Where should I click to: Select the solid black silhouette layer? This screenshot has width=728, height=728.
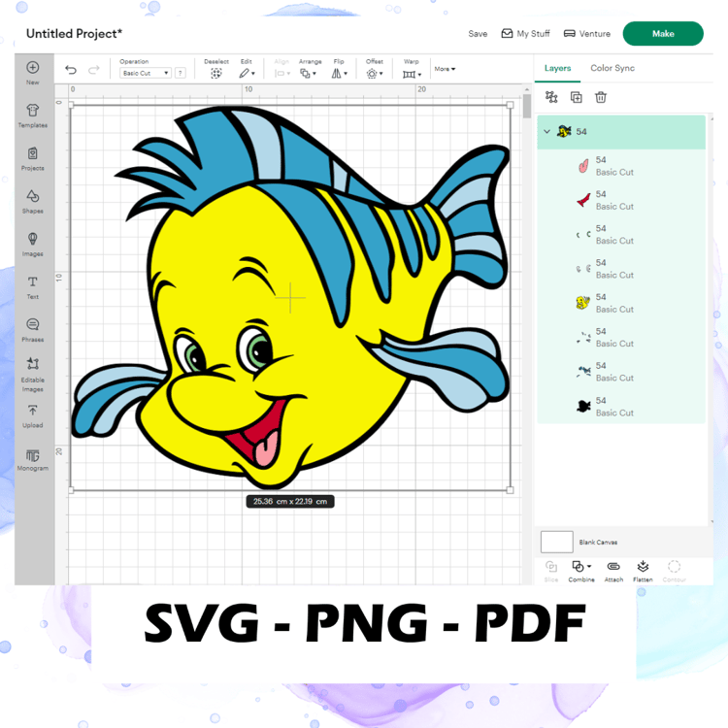point(621,407)
